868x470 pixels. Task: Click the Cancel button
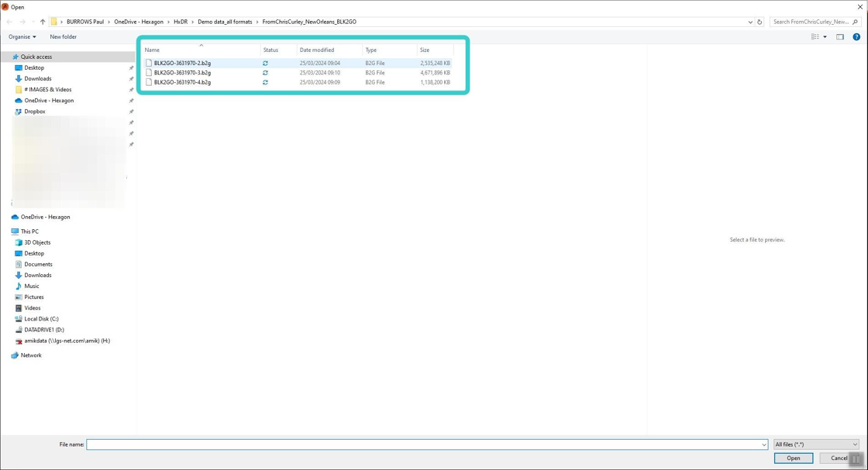[x=839, y=458]
